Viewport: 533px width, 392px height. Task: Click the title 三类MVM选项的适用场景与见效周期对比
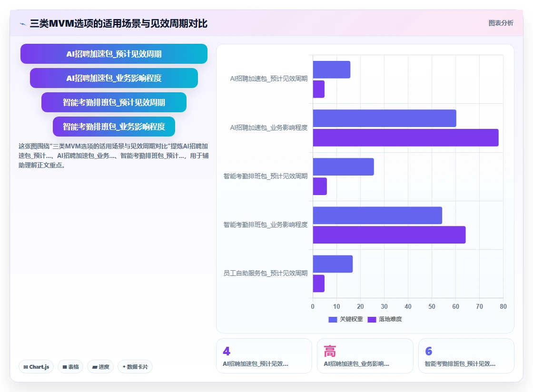[118, 24]
